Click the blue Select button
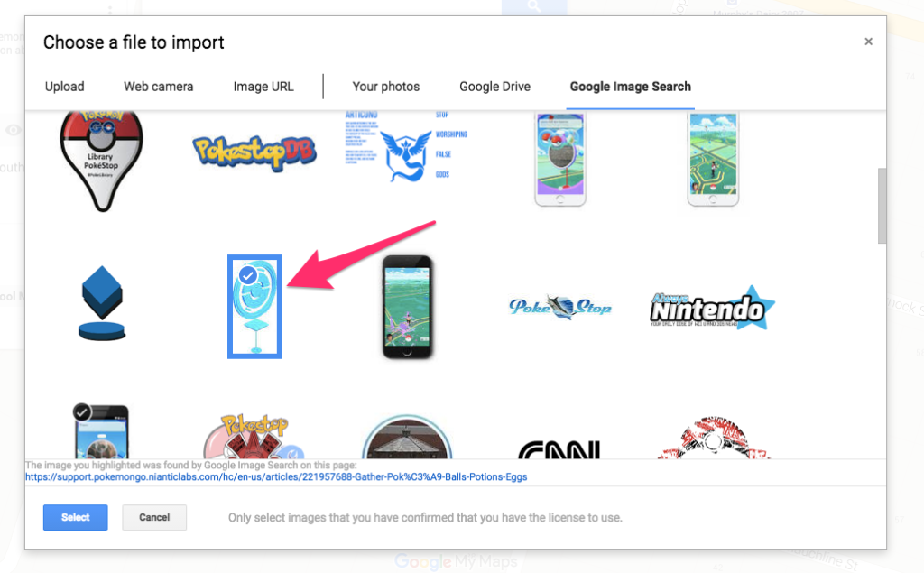This screenshot has width=924, height=573. pos(76,517)
